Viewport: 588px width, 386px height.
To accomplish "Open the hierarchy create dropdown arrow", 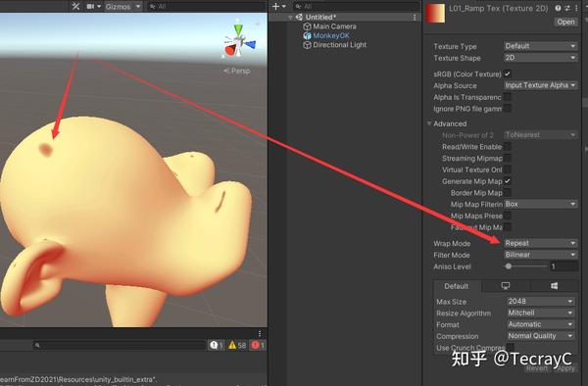I will 284,7.
